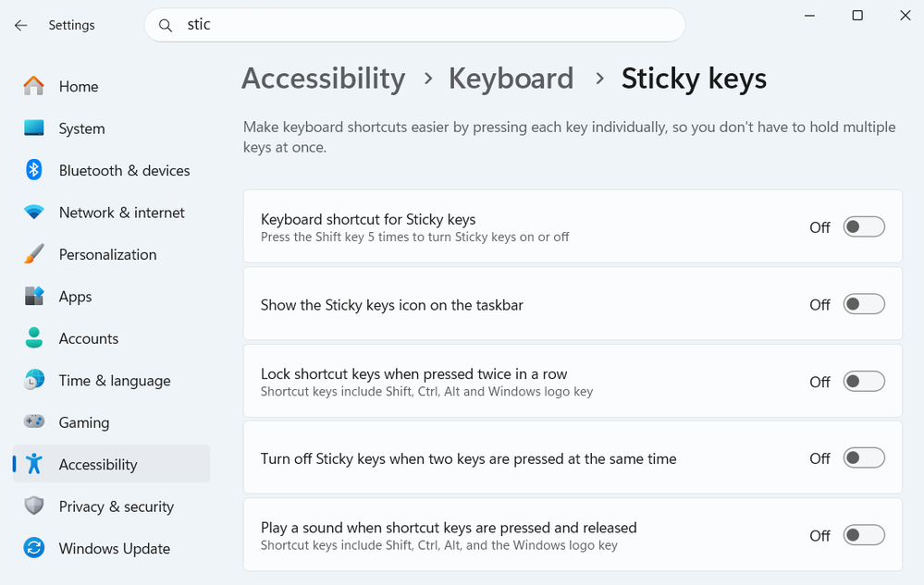The width and height of the screenshot is (924, 585).
Task: Turn on Lock shortcut keys toggle
Action: [864, 382]
